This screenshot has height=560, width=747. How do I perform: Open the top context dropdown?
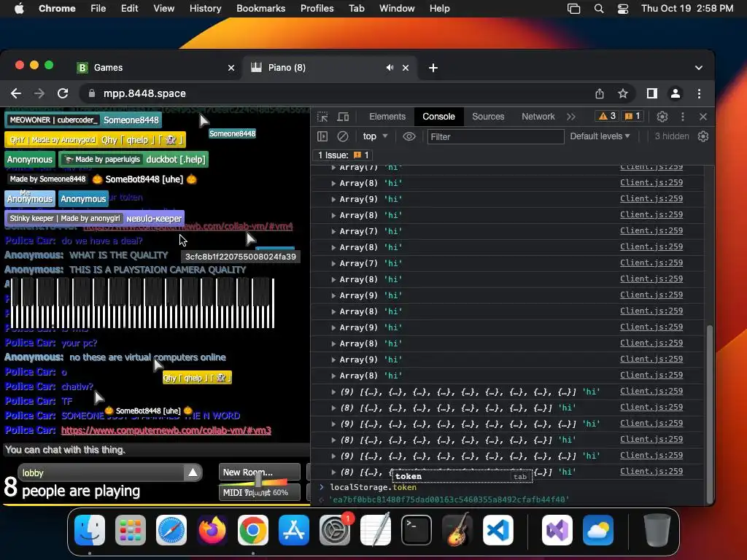tap(376, 136)
